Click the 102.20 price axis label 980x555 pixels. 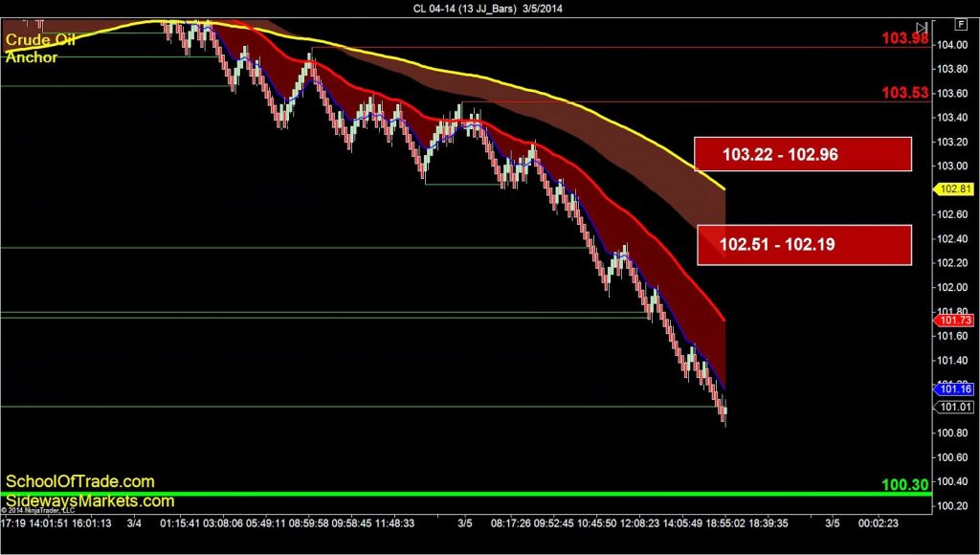coord(950,263)
